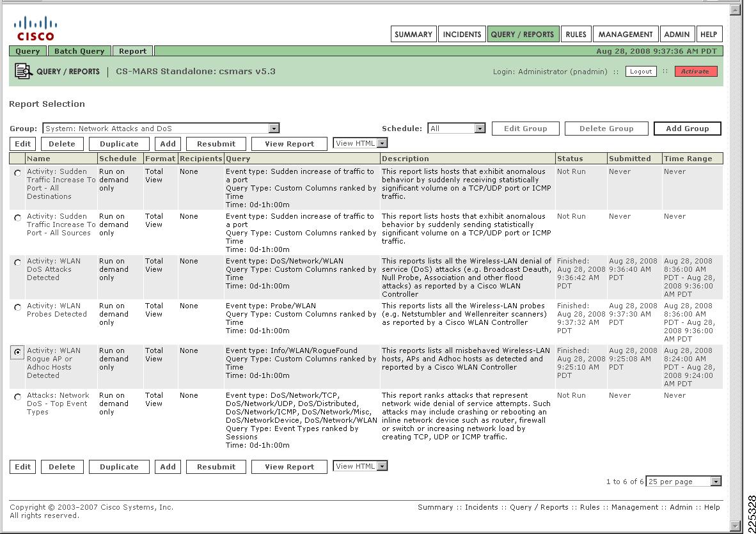Screen dimensions: 756x534
Task: Click the 'Event type: Probe/WLAN' query text
Action: 271,306
